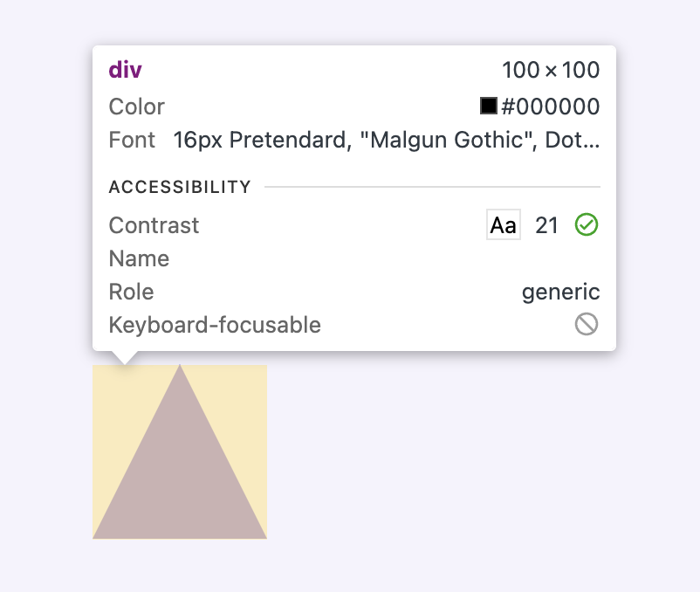Click the Aa contrast preview box
The image size is (700, 592).
[x=503, y=224]
